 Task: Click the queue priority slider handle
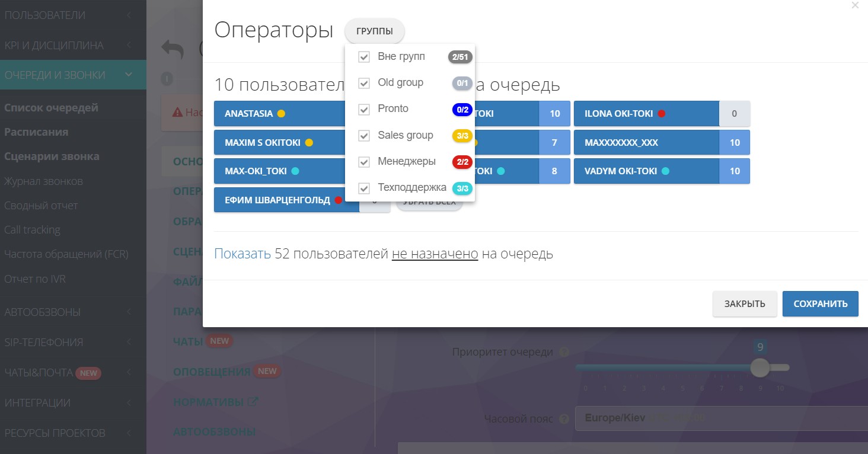[759, 367]
